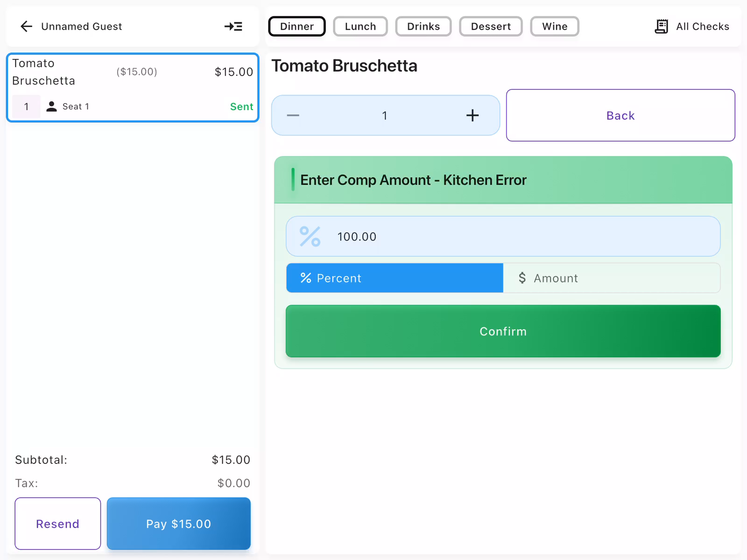The image size is (747, 560).
Task: Switch comp type to Percent
Action: click(x=395, y=278)
